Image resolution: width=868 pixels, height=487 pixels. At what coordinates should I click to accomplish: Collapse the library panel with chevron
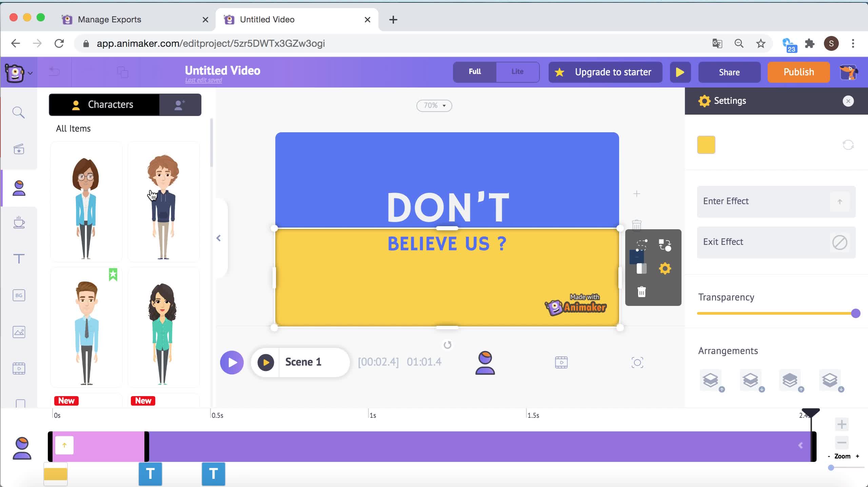point(219,238)
